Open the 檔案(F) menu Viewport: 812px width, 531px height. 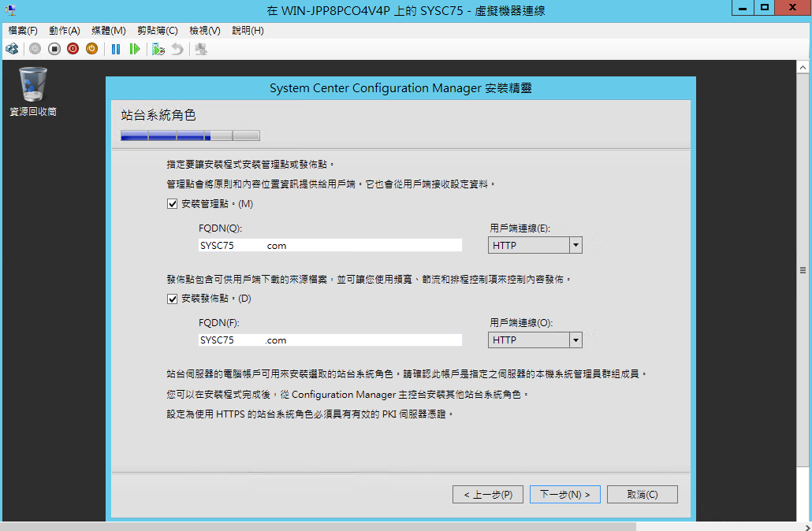point(23,31)
